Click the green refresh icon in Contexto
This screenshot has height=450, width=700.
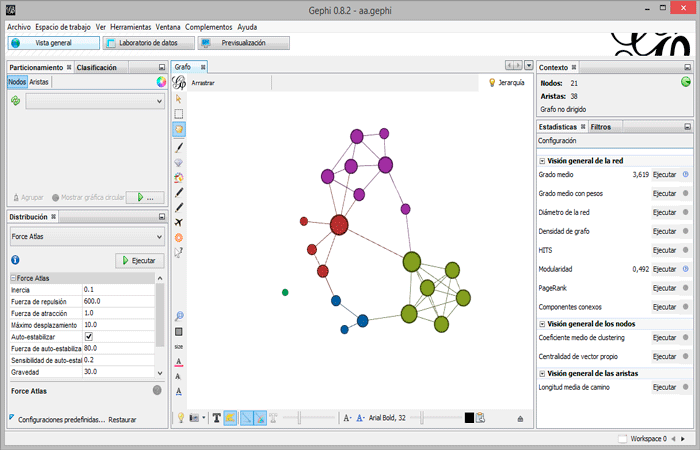point(686,82)
